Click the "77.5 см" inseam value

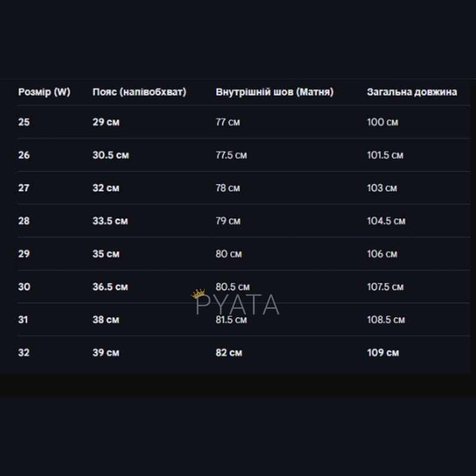[231, 155]
